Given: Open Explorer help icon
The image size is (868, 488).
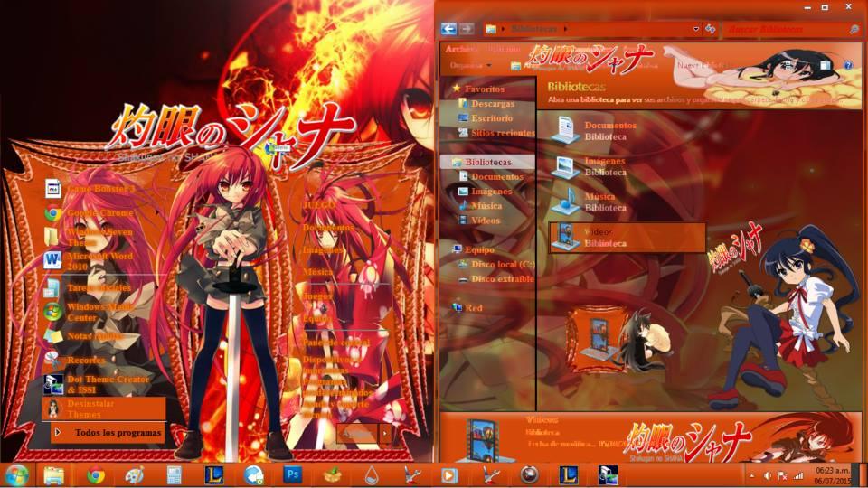Looking at the screenshot, I should (x=848, y=65).
